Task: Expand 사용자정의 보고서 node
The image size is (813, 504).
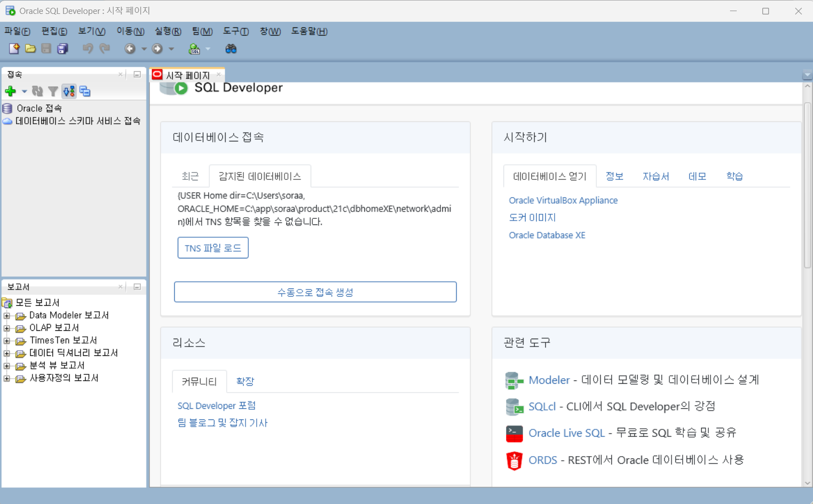Action: click(7, 378)
